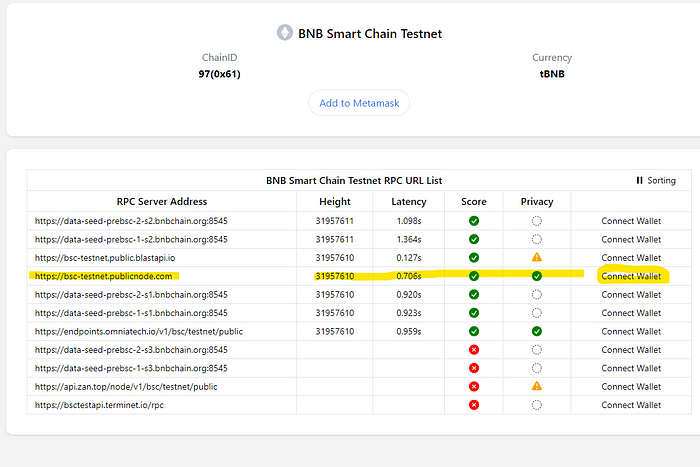
Task: Click green score check for omniatech.io row
Action: (474, 331)
